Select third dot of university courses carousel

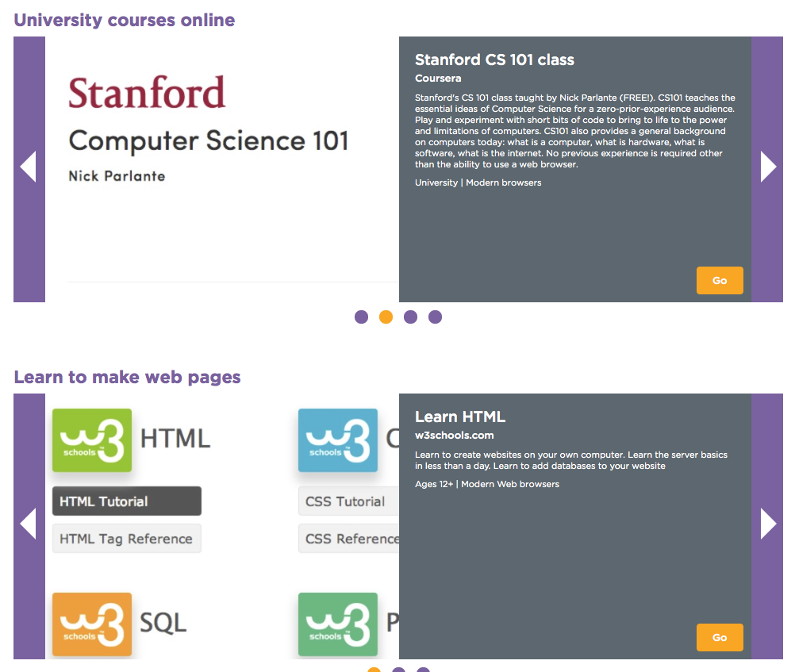click(x=410, y=317)
